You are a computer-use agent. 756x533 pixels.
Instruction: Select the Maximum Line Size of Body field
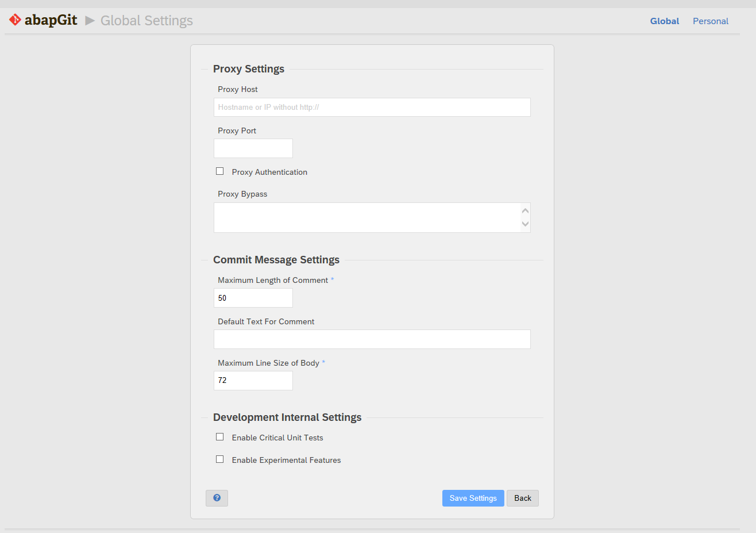(x=253, y=381)
